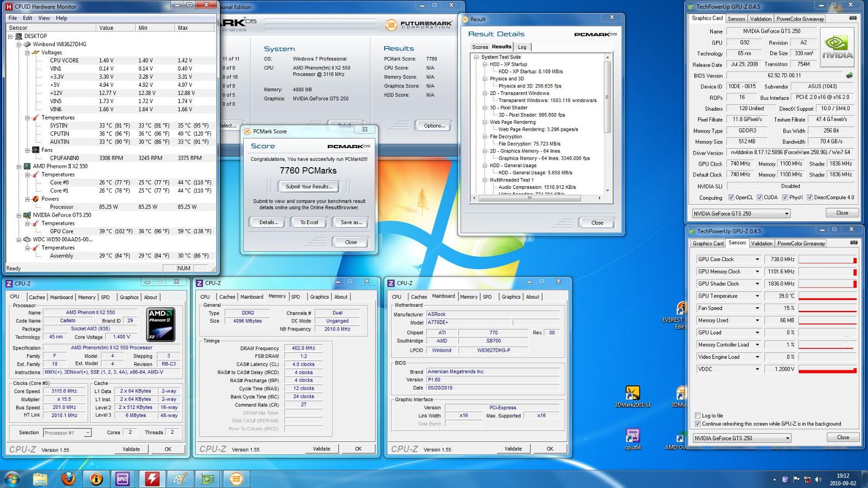The width and height of the screenshot is (868, 488).
Task: Click the Futuremark logo in the PCMark window
Action: pos(418,25)
